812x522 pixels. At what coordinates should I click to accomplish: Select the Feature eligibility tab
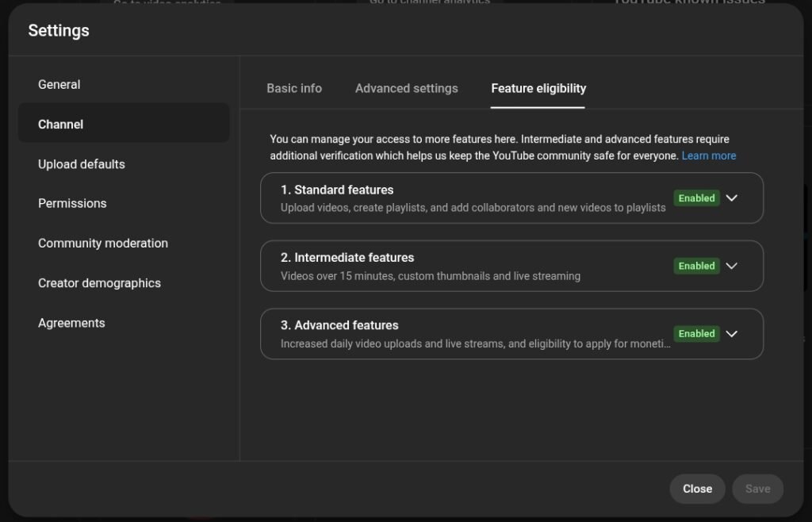click(x=538, y=88)
